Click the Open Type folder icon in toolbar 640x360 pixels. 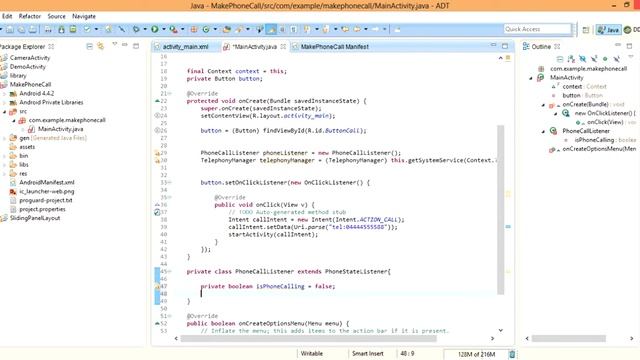coord(227,29)
